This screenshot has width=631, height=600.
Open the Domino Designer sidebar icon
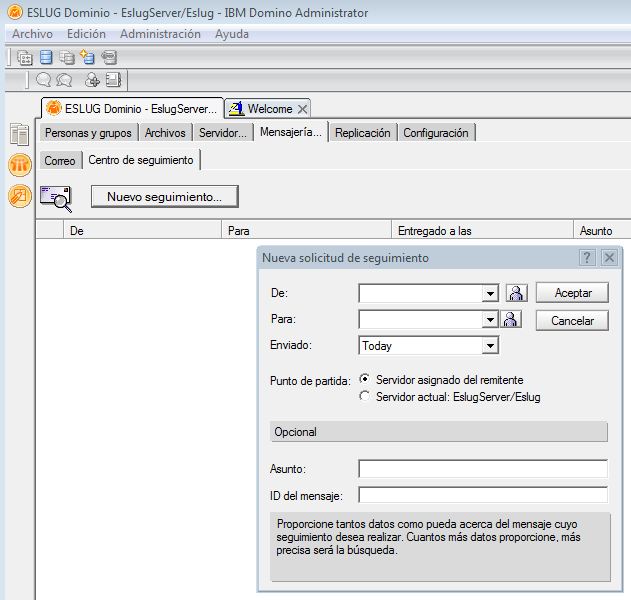point(20,196)
